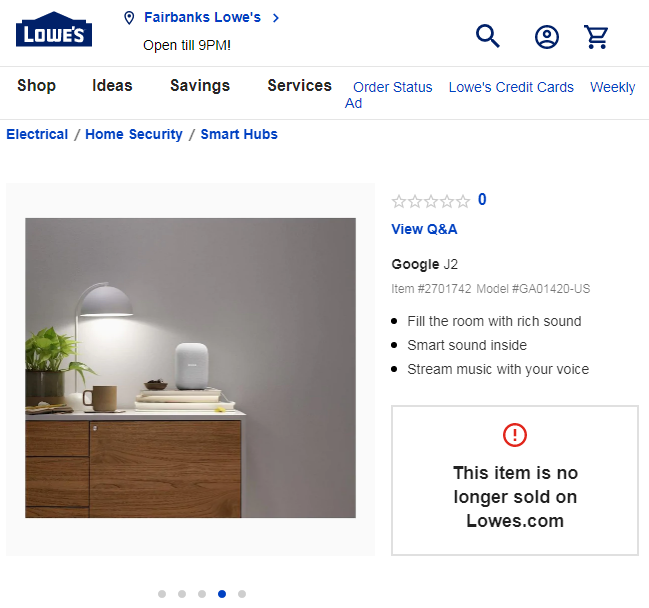The image size is (649, 608).
Task: Click the Google speaker product image
Action: [x=190, y=368]
